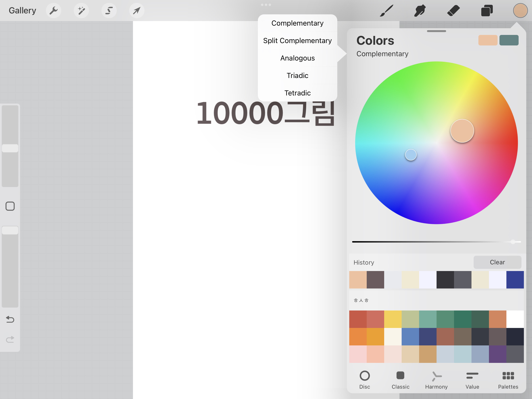Image resolution: width=532 pixels, height=399 pixels.
Task: Choose Analogous harmony mode
Action: tap(298, 58)
